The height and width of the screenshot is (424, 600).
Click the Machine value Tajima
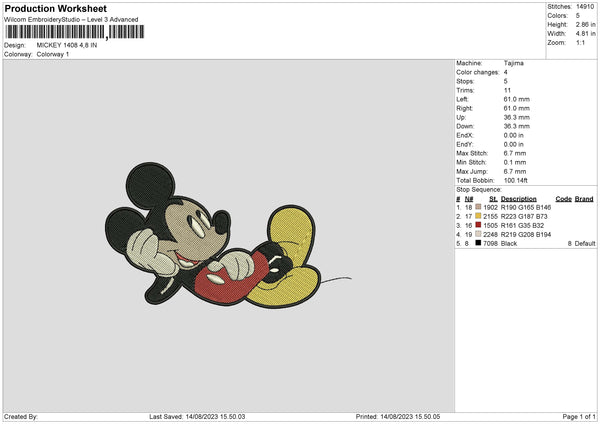click(514, 63)
